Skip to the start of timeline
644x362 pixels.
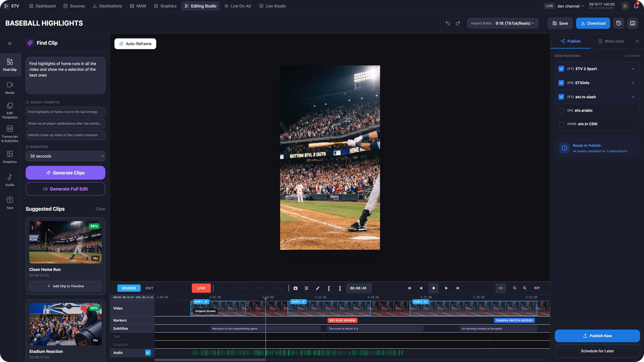pos(410,288)
